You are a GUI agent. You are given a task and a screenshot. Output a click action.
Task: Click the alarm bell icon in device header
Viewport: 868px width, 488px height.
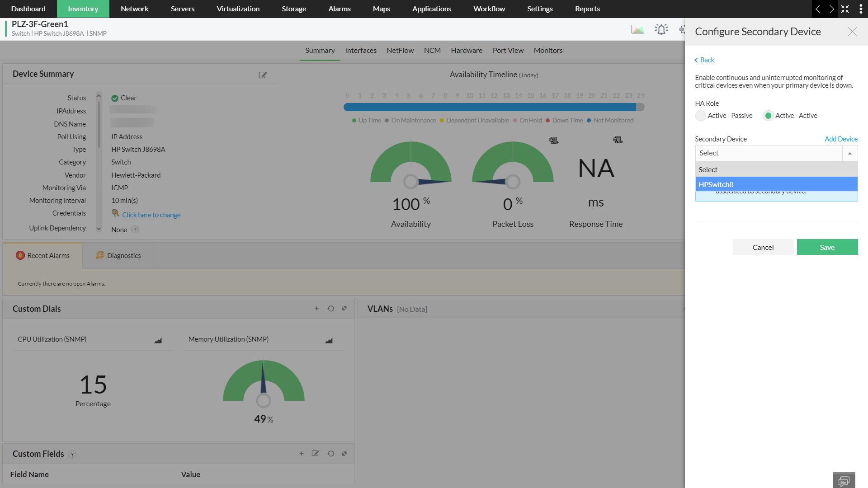coord(661,30)
